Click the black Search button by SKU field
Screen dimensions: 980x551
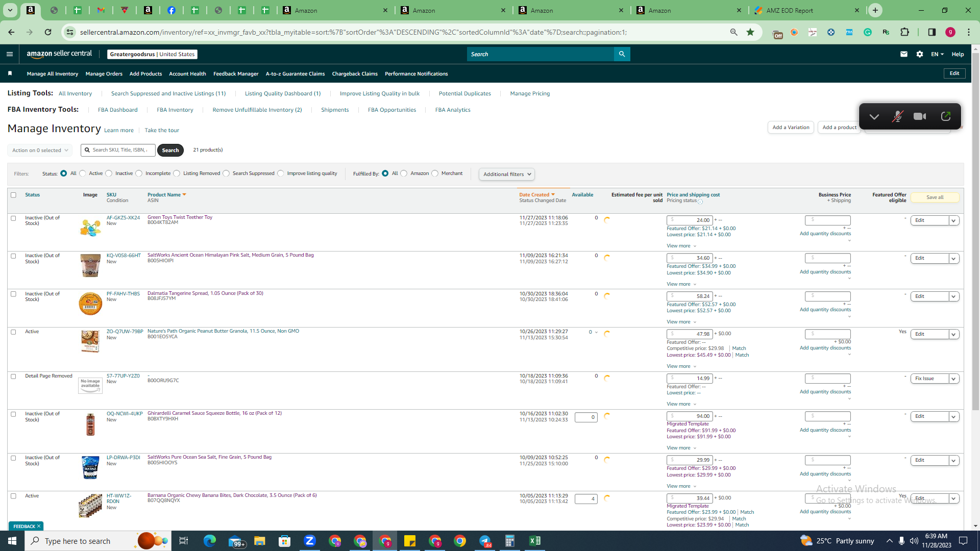click(x=170, y=151)
